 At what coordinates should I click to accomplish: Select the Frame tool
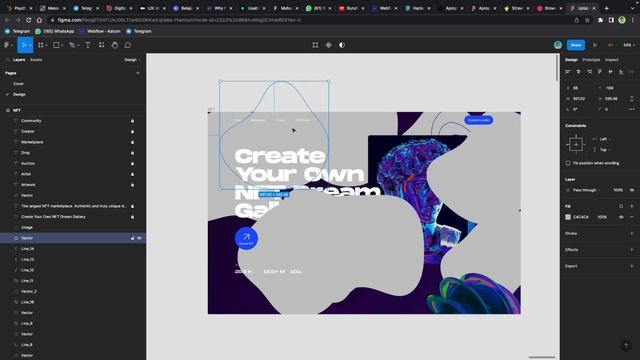tap(40, 45)
